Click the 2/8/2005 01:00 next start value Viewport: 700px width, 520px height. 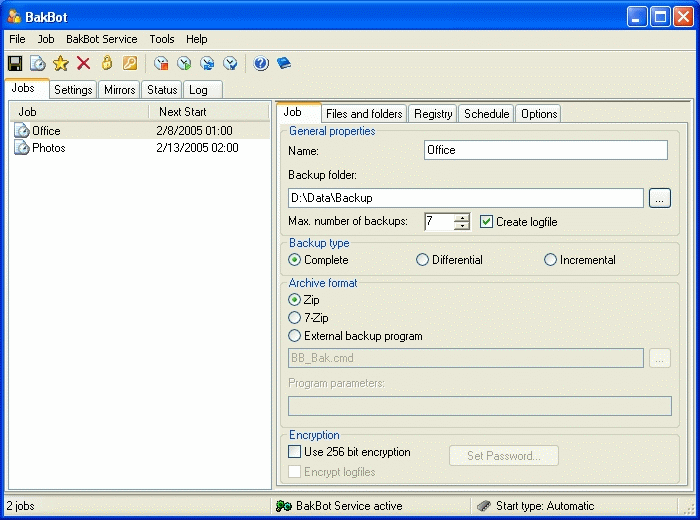(194, 131)
